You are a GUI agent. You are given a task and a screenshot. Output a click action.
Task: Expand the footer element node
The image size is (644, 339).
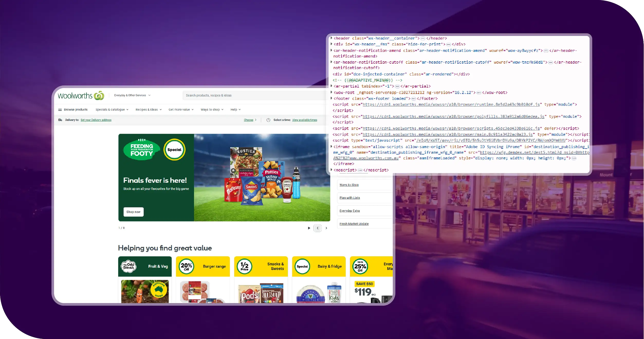(x=331, y=98)
